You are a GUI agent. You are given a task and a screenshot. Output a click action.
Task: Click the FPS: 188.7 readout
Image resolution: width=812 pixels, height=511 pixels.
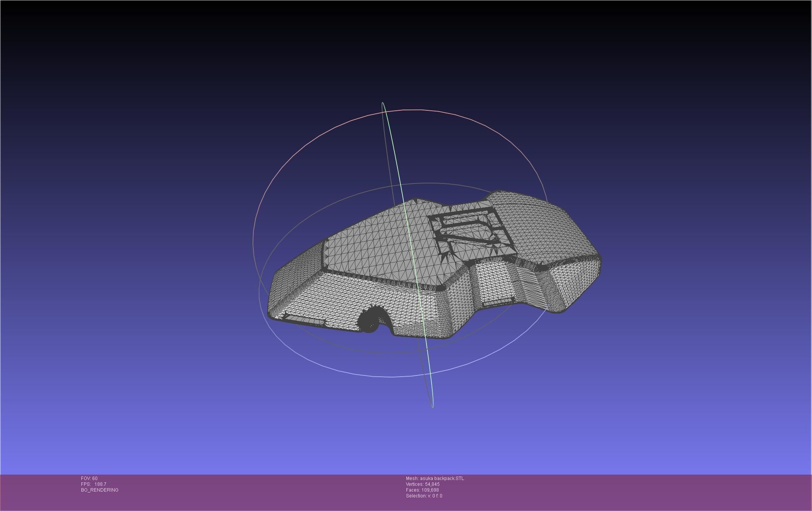93,484
